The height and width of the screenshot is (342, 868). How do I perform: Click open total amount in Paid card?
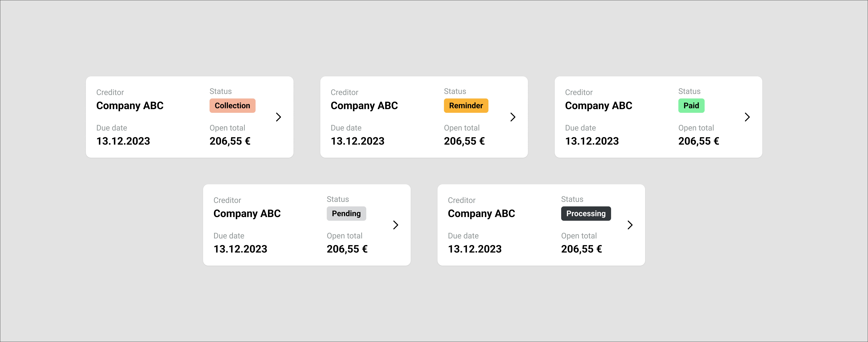[699, 141]
